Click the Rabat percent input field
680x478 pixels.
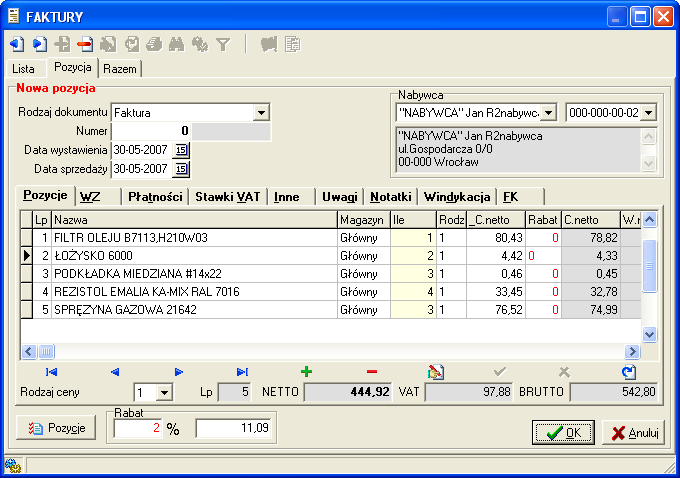click(x=138, y=429)
